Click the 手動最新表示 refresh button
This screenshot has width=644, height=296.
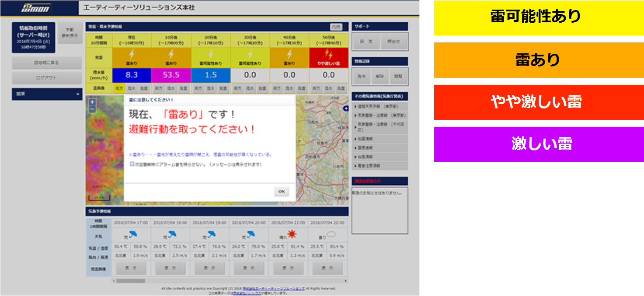(70, 33)
